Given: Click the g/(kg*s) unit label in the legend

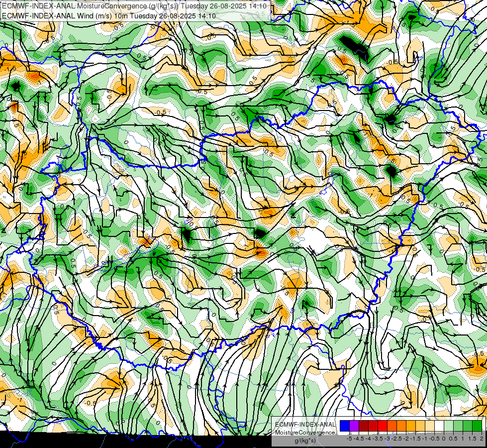Looking at the screenshot, I should tap(305, 441).
